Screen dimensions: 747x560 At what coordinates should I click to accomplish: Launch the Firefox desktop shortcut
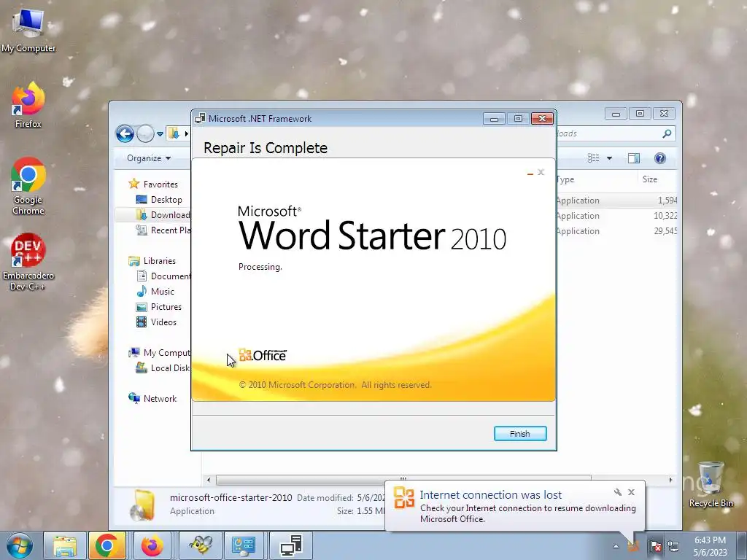click(28, 105)
